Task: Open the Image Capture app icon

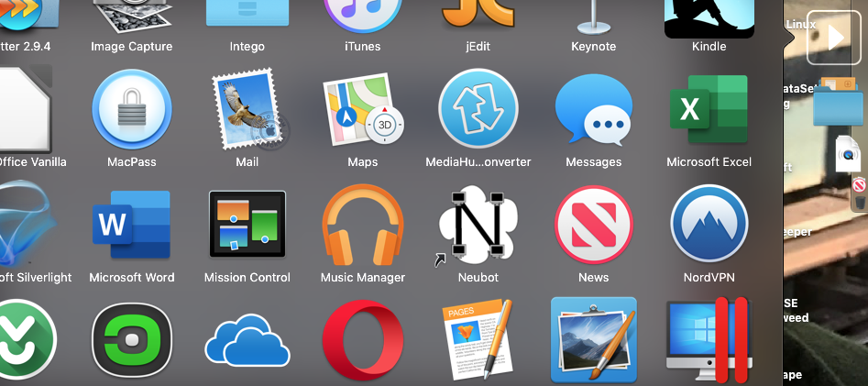Action: click(131, 17)
